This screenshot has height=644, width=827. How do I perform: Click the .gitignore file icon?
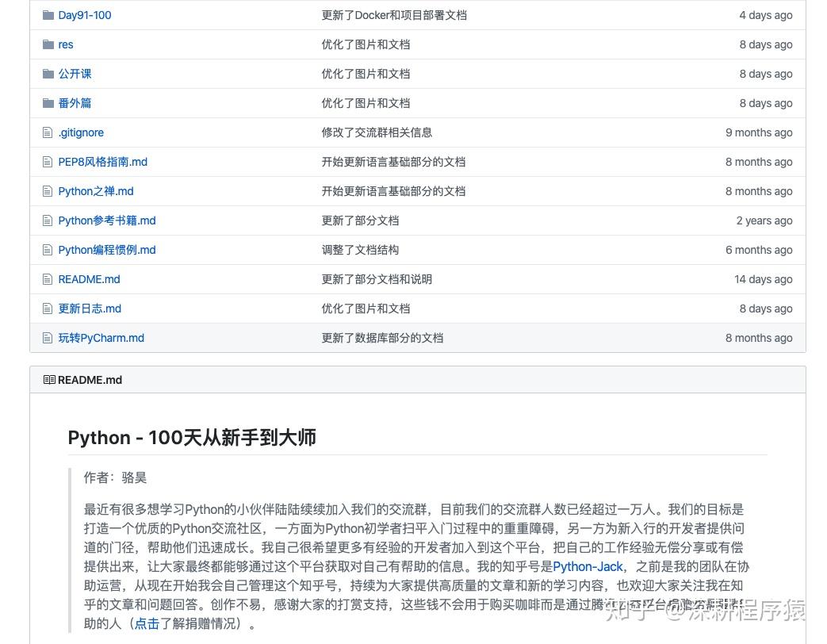pos(48,132)
